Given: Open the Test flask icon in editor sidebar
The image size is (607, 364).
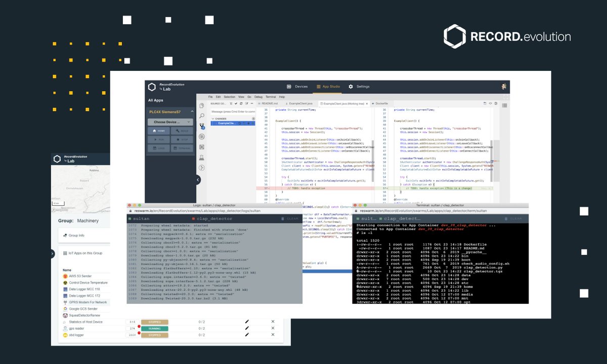Looking at the screenshot, I should 202,157.
